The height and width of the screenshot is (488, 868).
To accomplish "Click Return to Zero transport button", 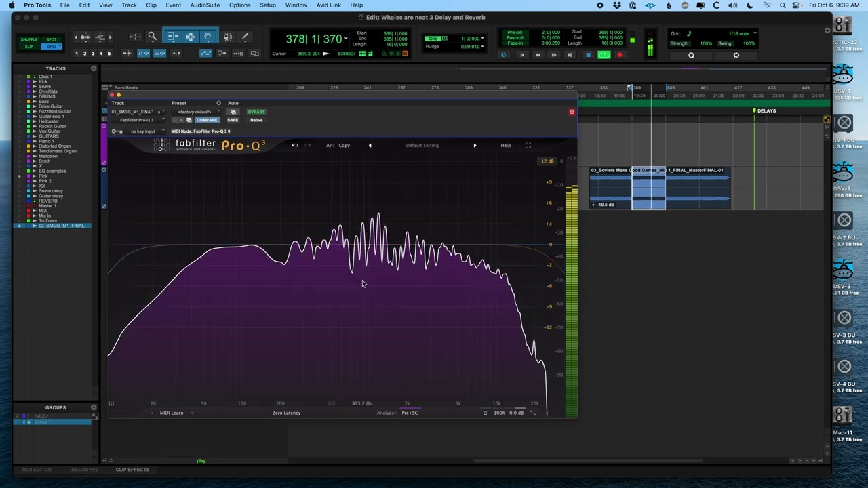I will (x=522, y=55).
